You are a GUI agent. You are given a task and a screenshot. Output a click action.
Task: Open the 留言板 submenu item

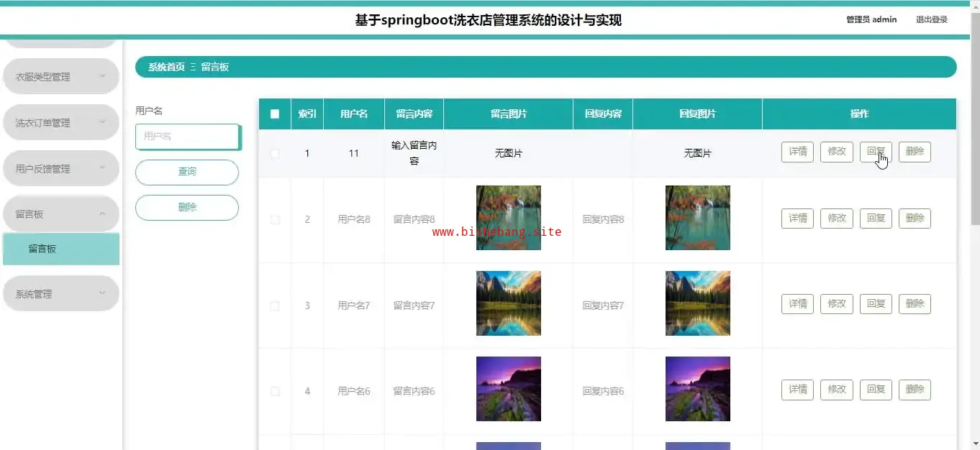pyautogui.click(x=61, y=249)
